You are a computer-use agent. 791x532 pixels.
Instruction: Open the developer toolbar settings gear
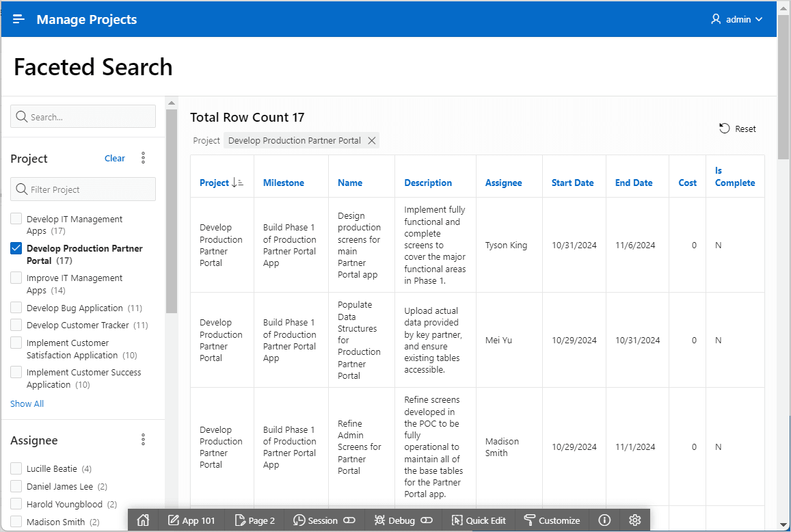[634, 520]
